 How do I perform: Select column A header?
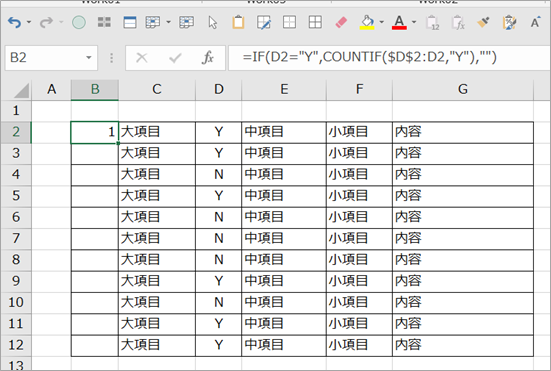(x=52, y=90)
